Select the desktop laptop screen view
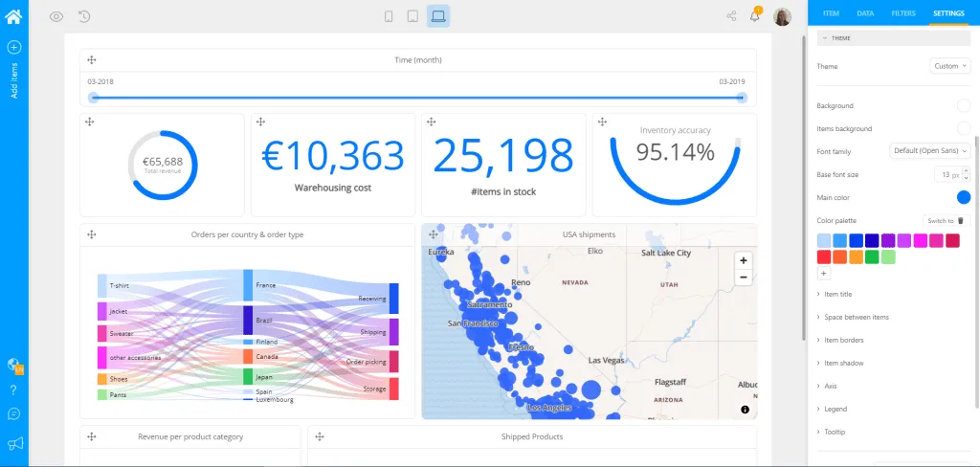 pos(438,16)
